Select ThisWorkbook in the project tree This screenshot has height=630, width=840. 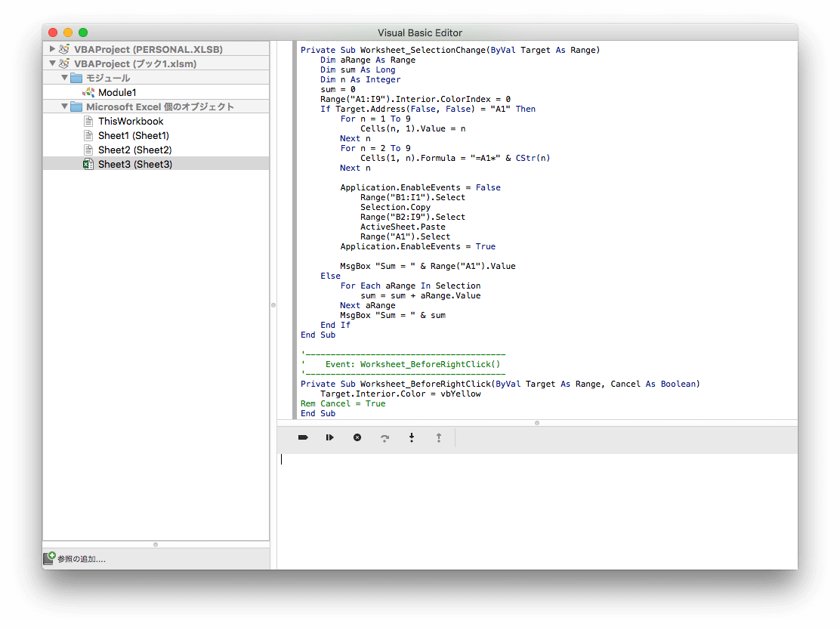pos(130,121)
